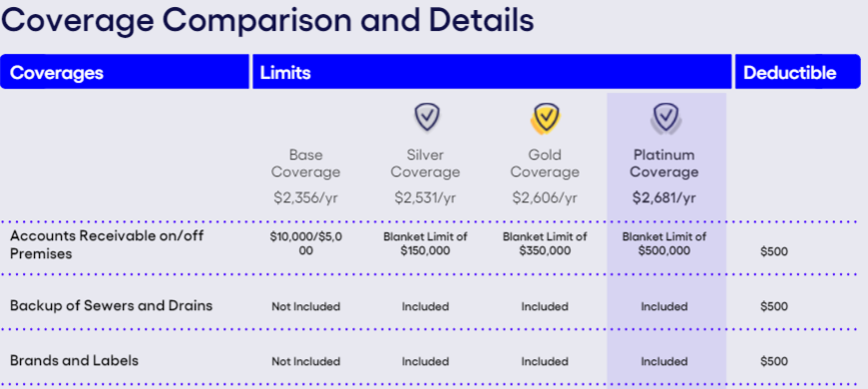Click Blanket Limit of $500,000 cell

(664, 243)
